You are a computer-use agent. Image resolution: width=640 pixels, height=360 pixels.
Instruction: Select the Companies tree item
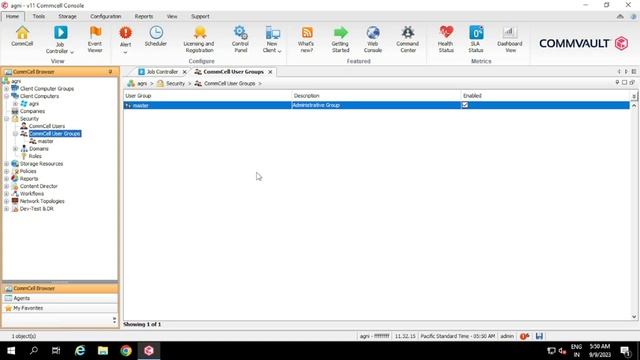pos(28,111)
